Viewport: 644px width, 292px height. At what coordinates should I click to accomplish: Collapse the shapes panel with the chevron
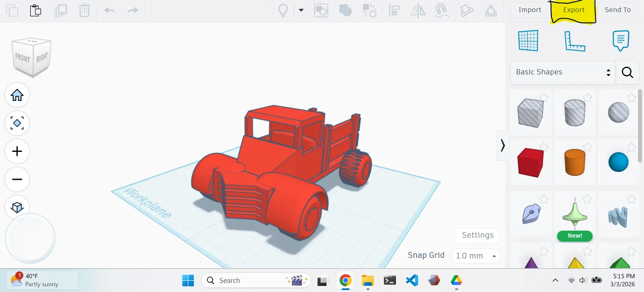pos(503,145)
